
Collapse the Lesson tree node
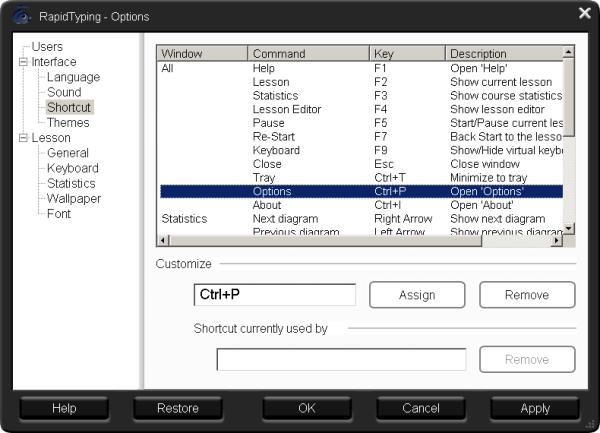click(23, 138)
